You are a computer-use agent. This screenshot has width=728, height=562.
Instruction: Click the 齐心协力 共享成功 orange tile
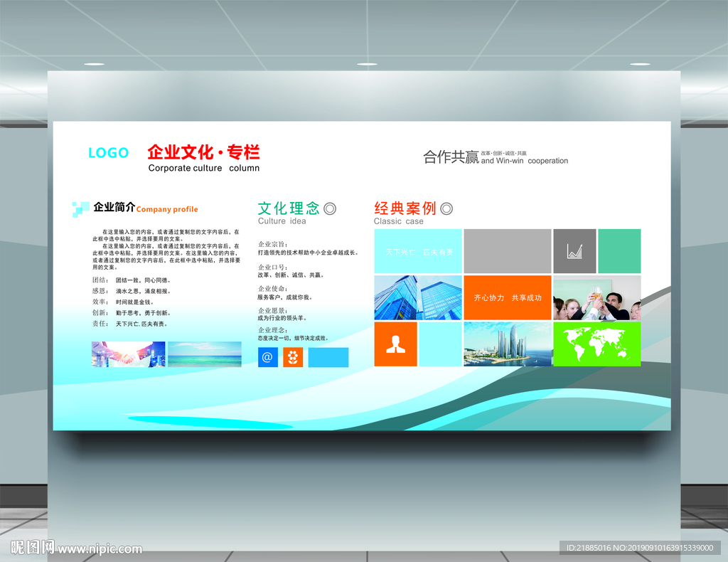tap(508, 298)
